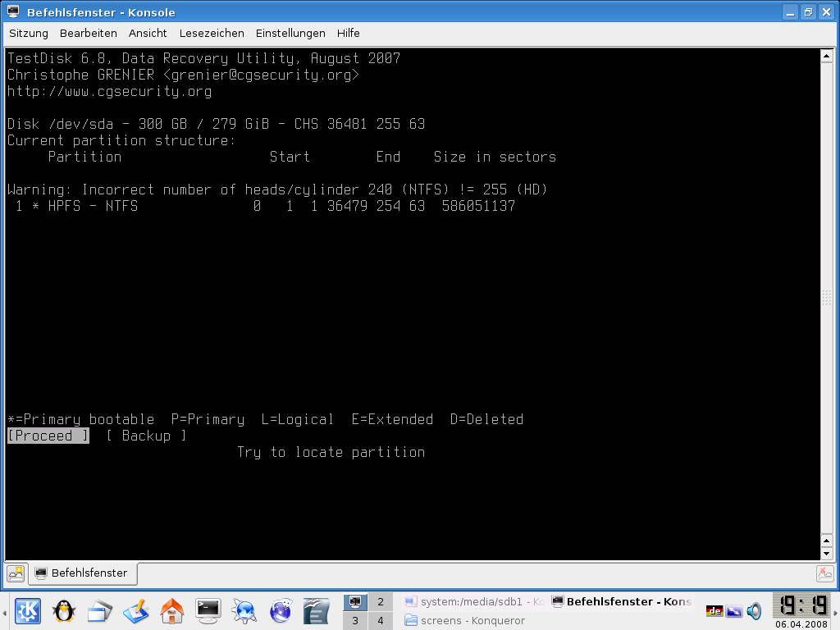Open the Einstellungen menu
This screenshot has width=840, height=630.
(x=290, y=33)
